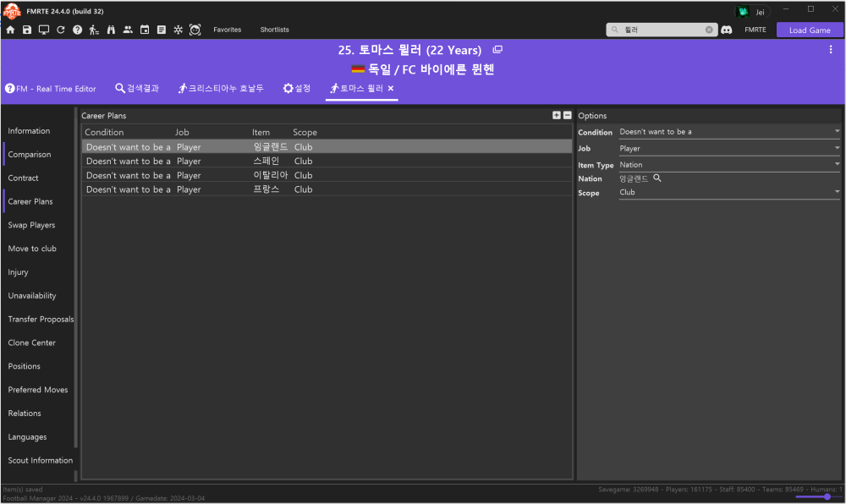
Task: Open the Swap Players section
Action: point(32,225)
